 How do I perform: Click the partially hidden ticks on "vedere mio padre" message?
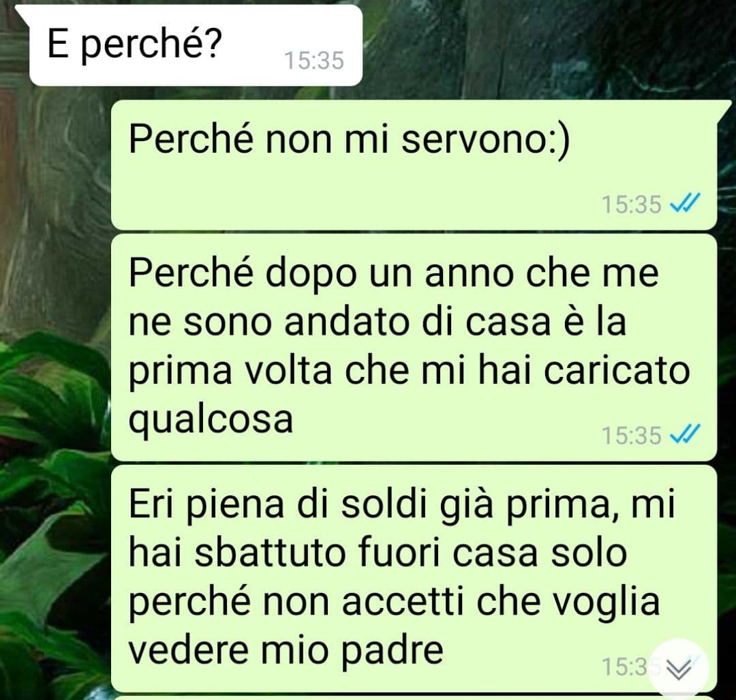point(697,658)
